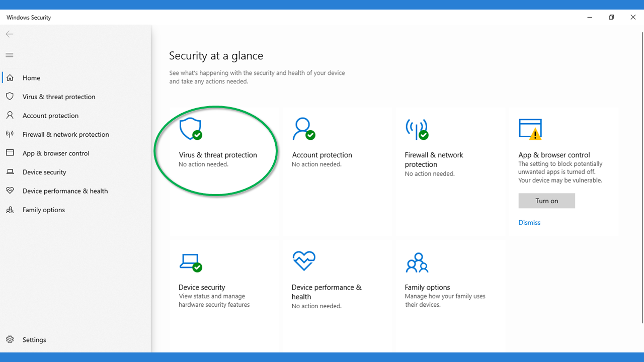Viewport: 644px width, 362px height.
Task: Click 'View status and manage hardware security features' text
Action: tap(214, 301)
